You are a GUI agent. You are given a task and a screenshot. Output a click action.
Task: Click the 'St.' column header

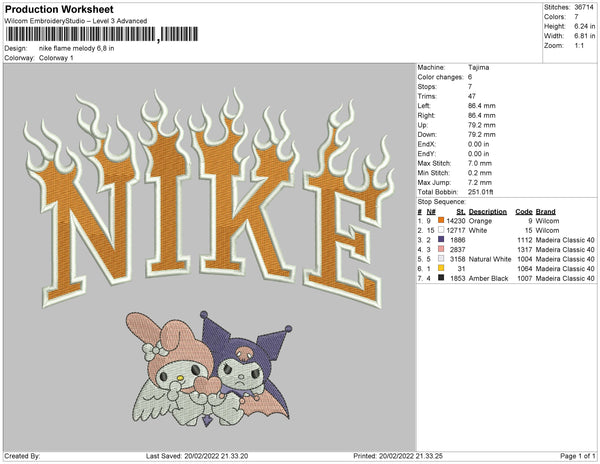[461, 212]
